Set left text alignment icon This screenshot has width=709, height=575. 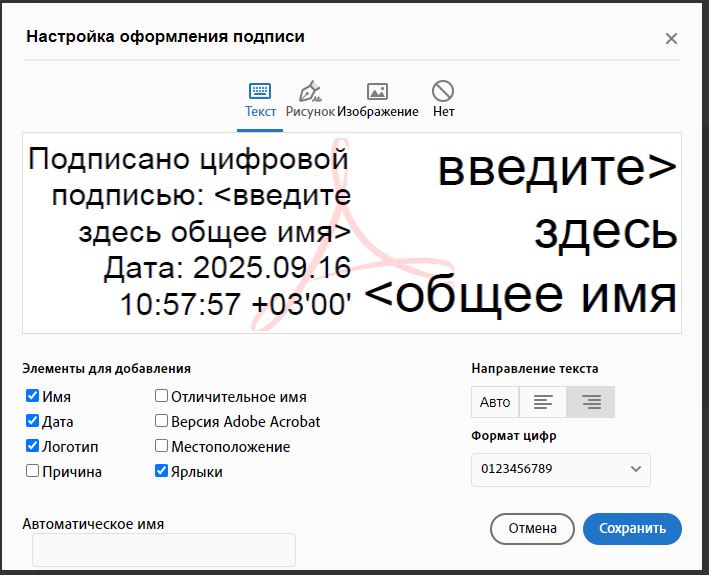pyautogui.click(x=543, y=402)
